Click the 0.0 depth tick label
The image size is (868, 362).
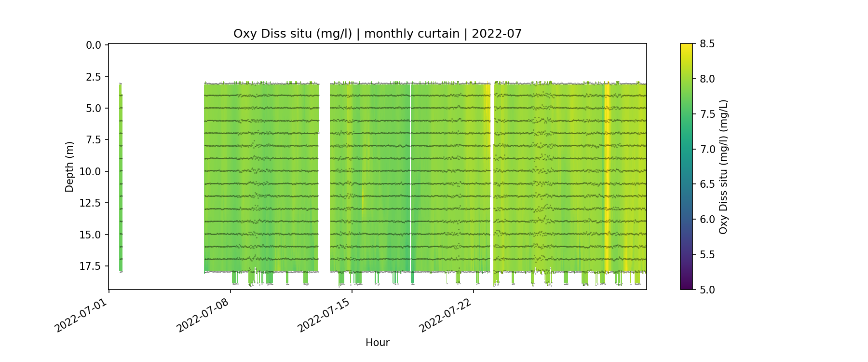pyautogui.click(x=94, y=45)
